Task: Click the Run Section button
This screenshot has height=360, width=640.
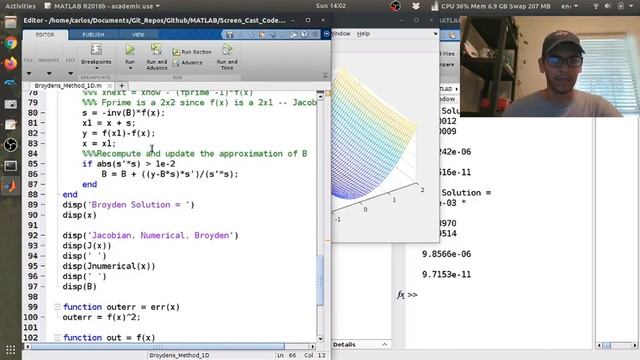Action: [192, 52]
